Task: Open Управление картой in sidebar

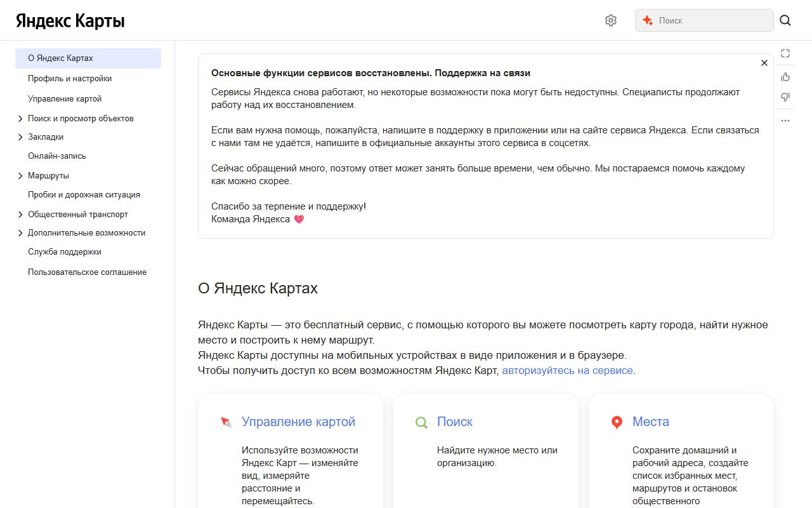Action: [65, 99]
